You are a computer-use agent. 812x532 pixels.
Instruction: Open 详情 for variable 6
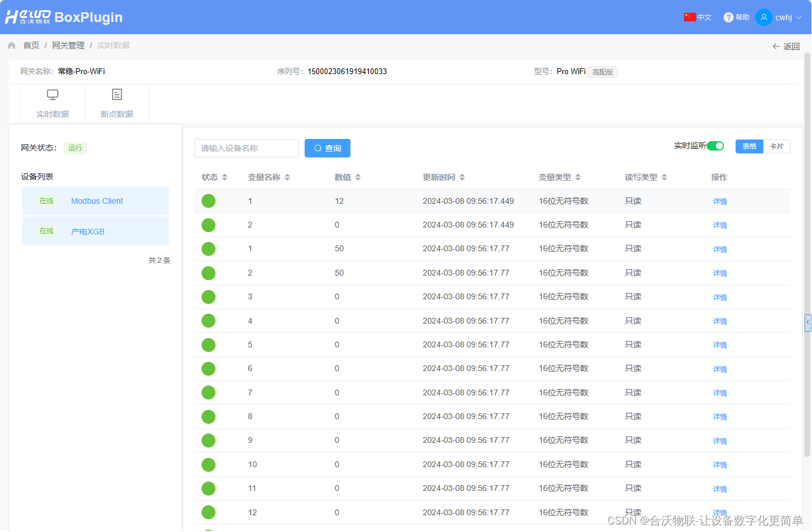pyautogui.click(x=720, y=369)
